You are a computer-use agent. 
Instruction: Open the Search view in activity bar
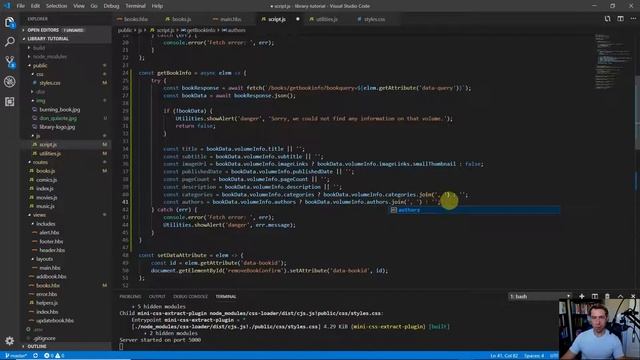[9, 42]
